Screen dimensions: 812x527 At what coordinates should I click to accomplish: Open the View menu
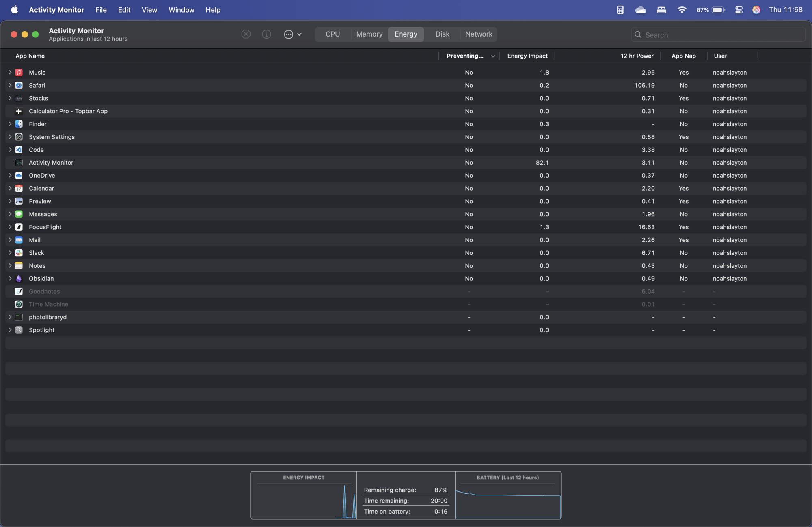[149, 10]
